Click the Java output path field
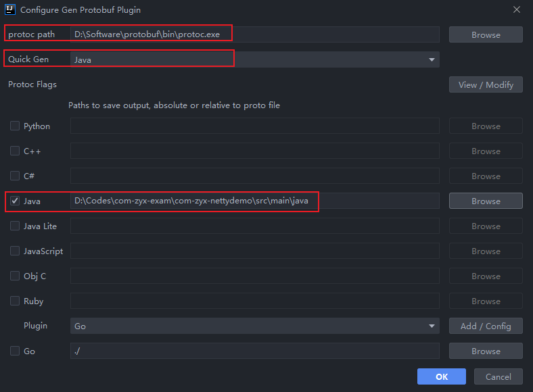Image resolution: width=533 pixels, height=392 pixels. point(254,201)
